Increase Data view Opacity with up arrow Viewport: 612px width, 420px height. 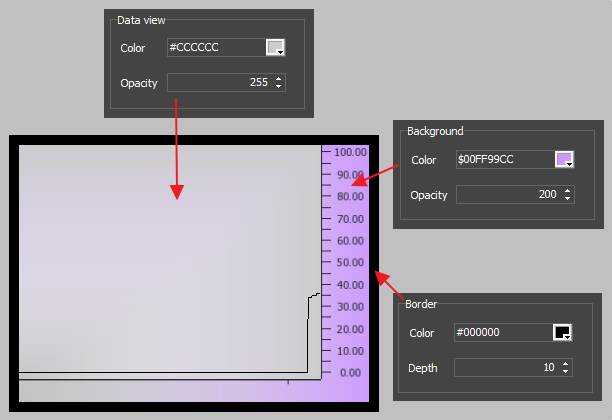[x=279, y=79]
